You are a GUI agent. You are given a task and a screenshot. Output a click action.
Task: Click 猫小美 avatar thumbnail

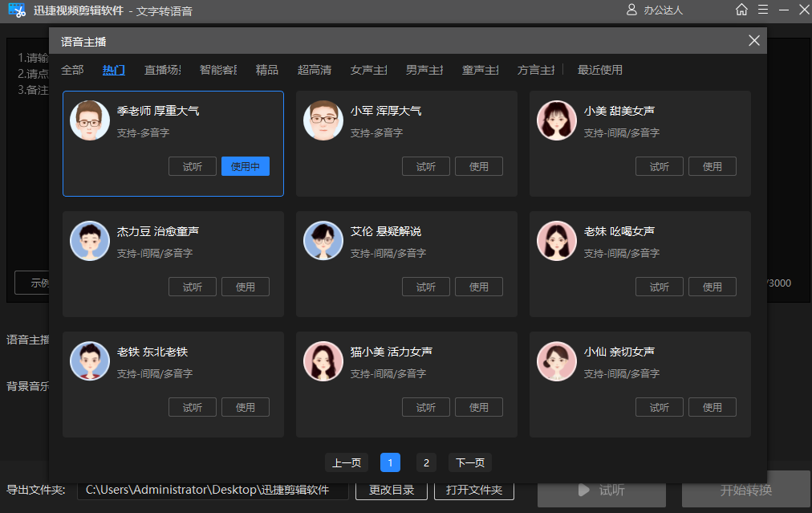323,361
